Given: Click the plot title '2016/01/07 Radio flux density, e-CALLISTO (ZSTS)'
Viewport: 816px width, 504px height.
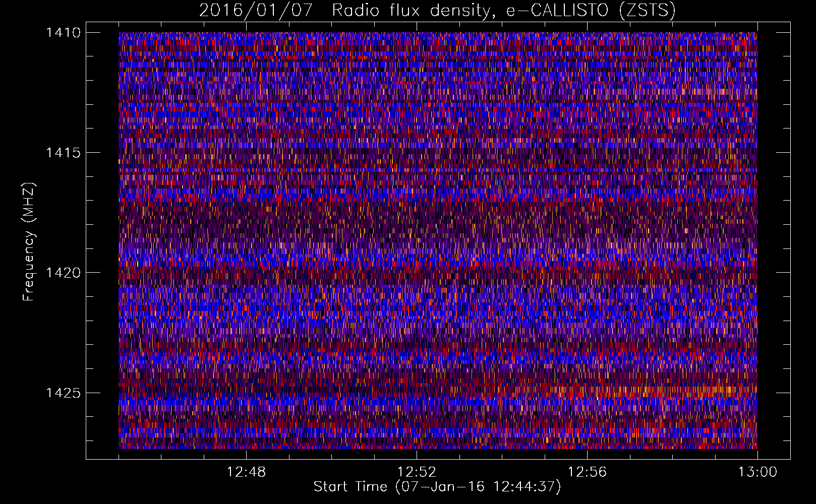Looking at the screenshot, I should pyautogui.click(x=437, y=11).
